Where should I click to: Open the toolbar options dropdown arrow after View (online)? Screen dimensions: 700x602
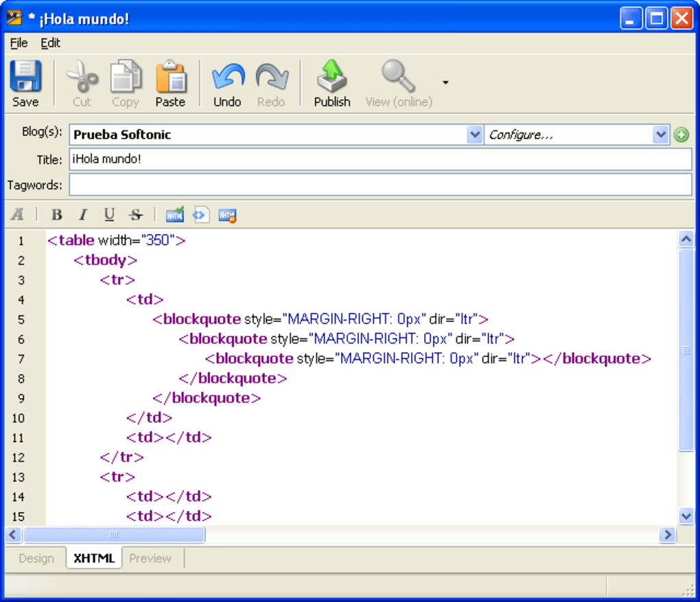point(445,83)
